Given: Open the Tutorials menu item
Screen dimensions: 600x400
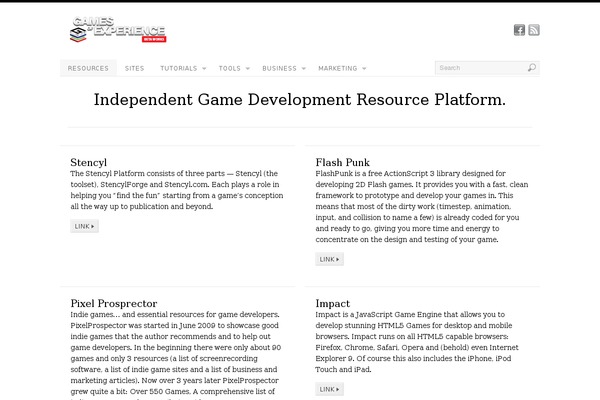Looking at the screenshot, I should (x=179, y=68).
